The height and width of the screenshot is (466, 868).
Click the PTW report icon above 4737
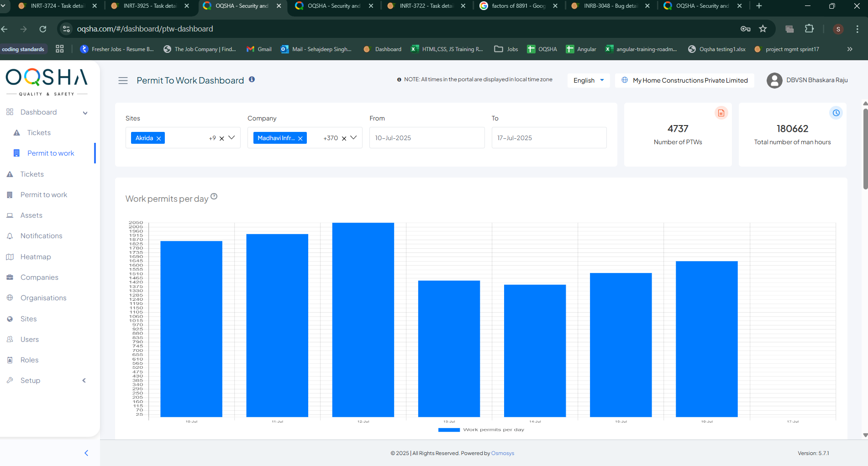coord(721,113)
